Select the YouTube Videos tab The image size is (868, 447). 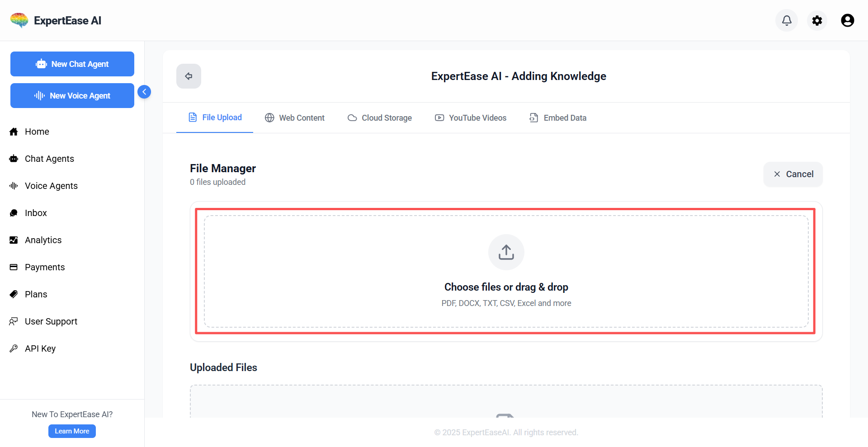pos(471,118)
